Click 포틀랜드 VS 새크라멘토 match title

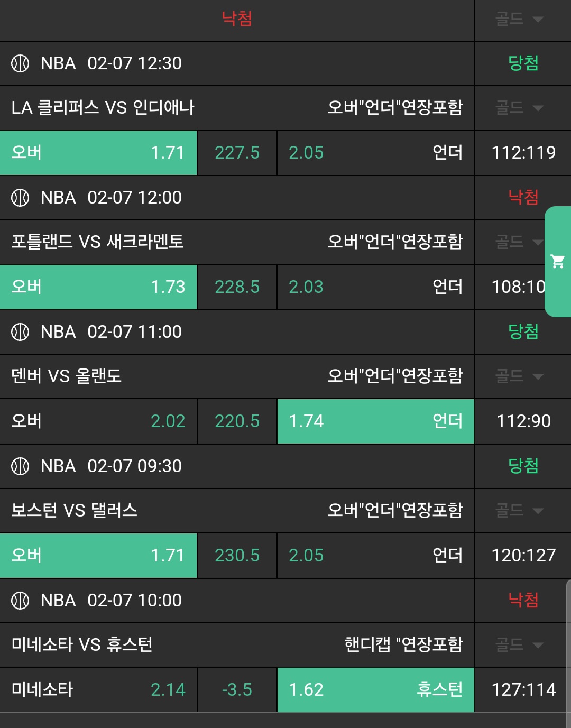[98, 242]
